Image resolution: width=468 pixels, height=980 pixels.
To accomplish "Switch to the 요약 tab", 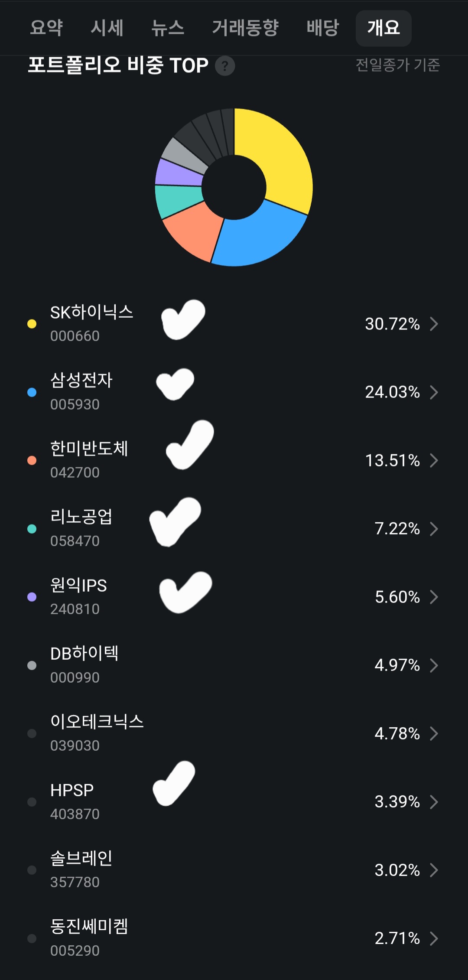I will point(46,28).
